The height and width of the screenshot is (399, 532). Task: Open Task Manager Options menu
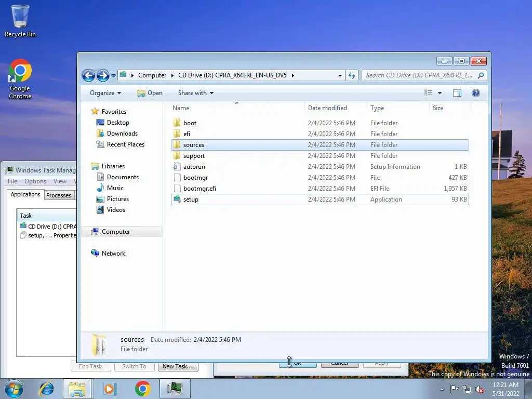click(x=35, y=181)
